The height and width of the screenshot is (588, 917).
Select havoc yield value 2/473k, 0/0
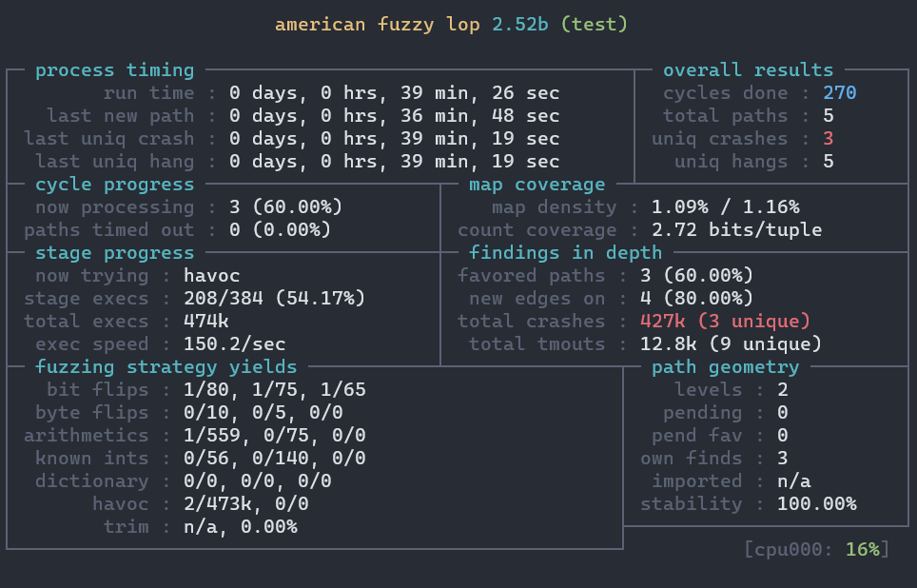(x=246, y=503)
